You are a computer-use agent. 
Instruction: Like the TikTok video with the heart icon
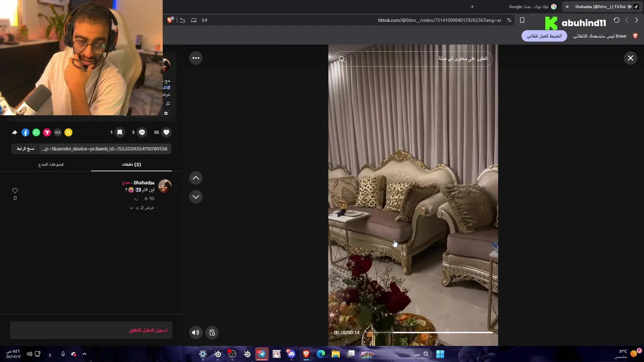[x=167, y=132]
